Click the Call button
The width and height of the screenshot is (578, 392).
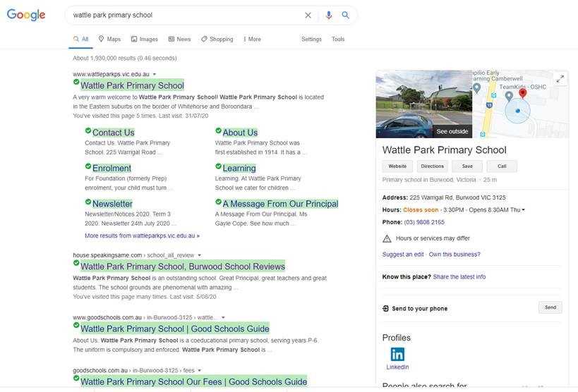[x=502, y=166]
